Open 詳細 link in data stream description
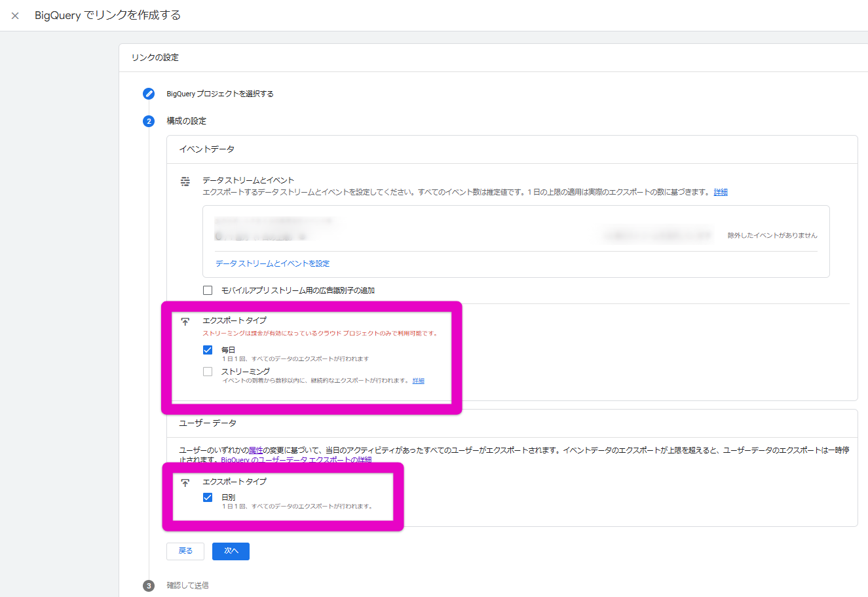 (x=721, y=192)
